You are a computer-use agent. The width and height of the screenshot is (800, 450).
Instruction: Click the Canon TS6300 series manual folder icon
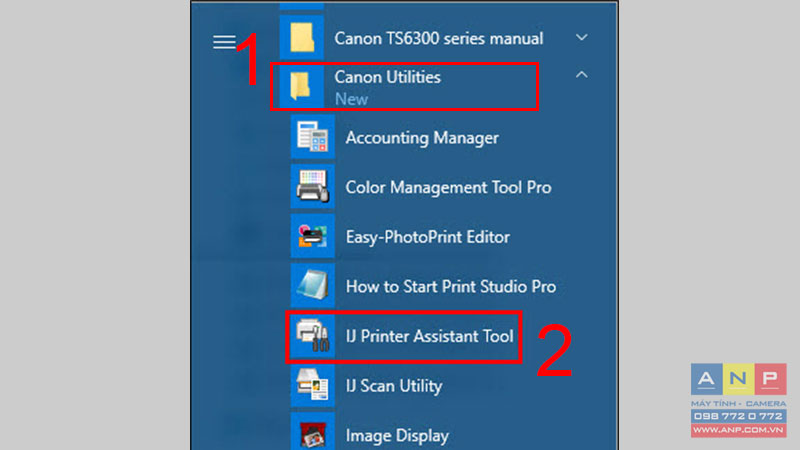(x=302, y=37)
